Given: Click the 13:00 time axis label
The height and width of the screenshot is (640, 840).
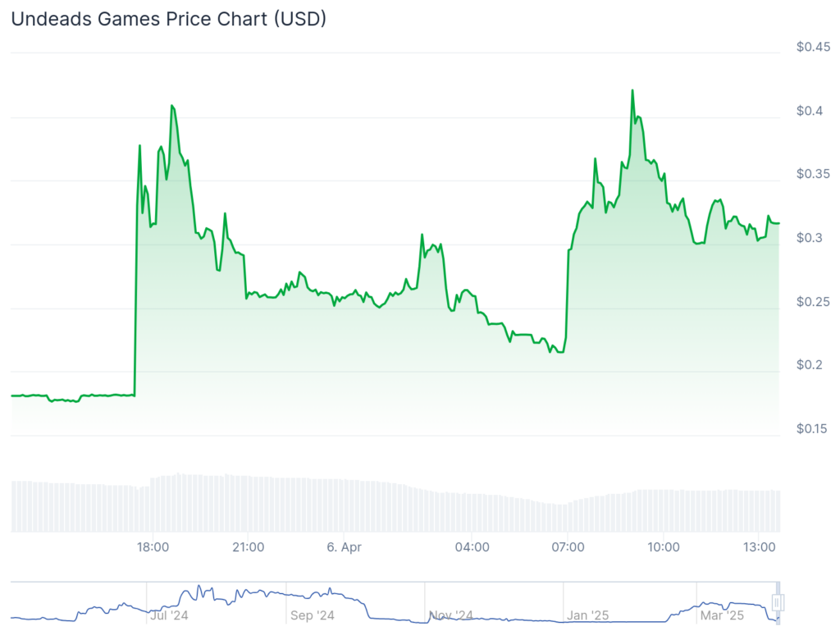Looking at the screenshot, I should pyautogui.click(x=759, y=546).
